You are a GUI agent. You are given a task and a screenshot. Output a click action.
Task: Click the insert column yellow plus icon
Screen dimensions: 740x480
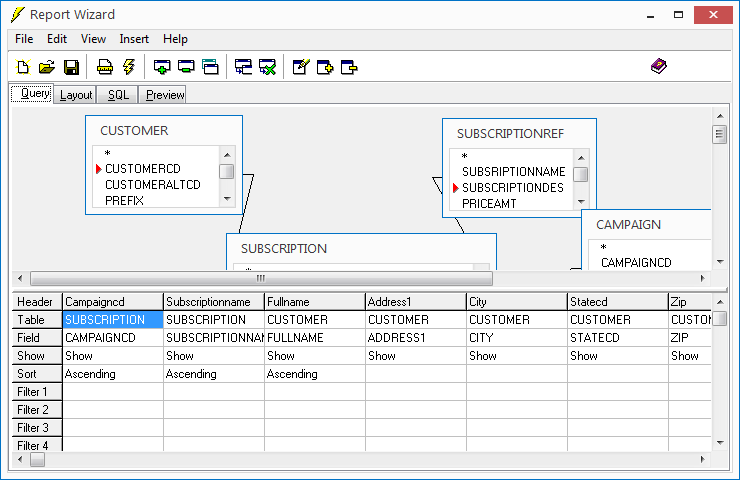coord(325,67)
